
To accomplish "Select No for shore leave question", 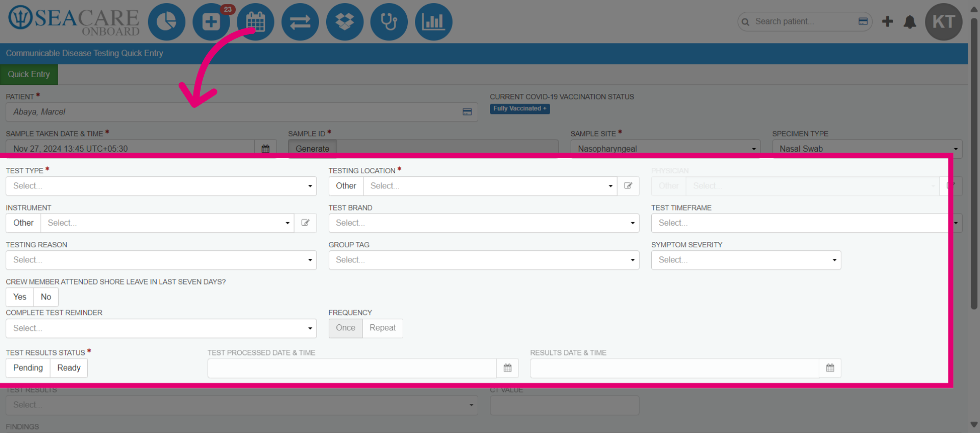I will [x=46, y=297].
